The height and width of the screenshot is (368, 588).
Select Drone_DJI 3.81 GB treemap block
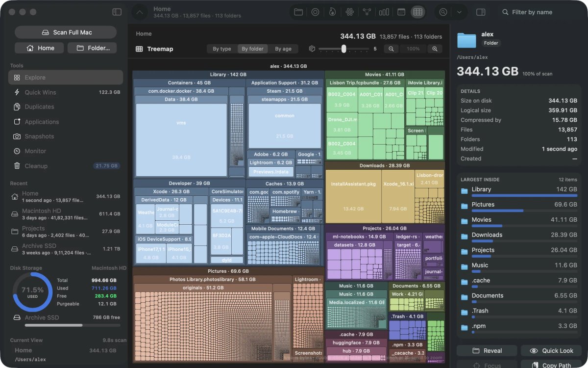click(342, 125)
